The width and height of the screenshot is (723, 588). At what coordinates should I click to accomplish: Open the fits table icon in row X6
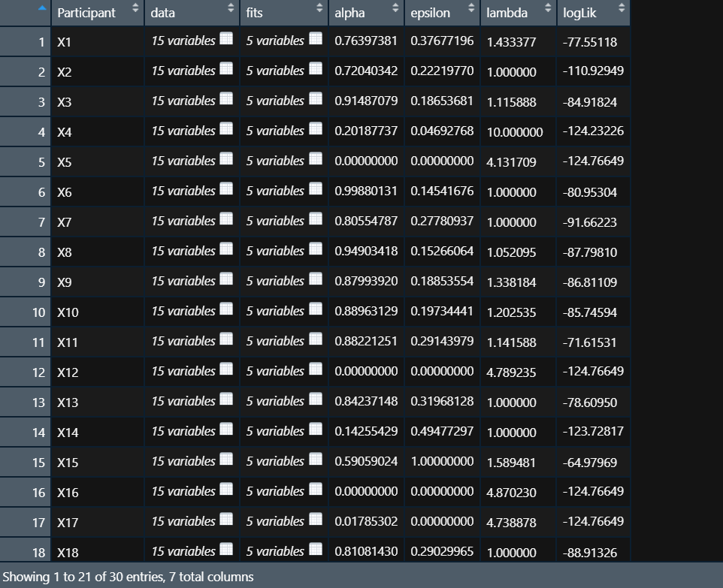click(x=316, y=188)
